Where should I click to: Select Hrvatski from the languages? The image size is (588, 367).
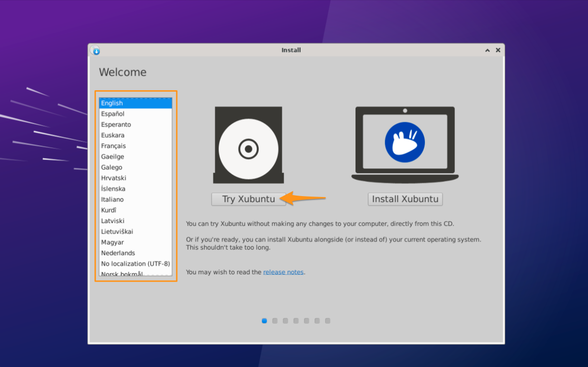[x=114, y=178]
